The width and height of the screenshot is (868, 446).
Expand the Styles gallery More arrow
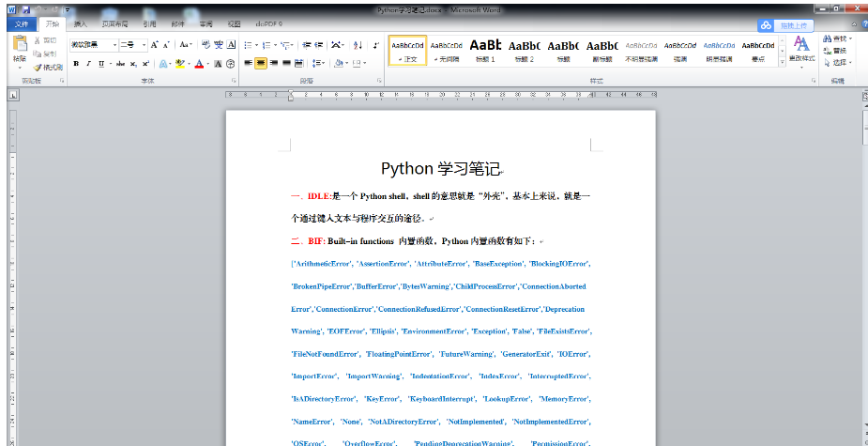(x=783, y=63)
